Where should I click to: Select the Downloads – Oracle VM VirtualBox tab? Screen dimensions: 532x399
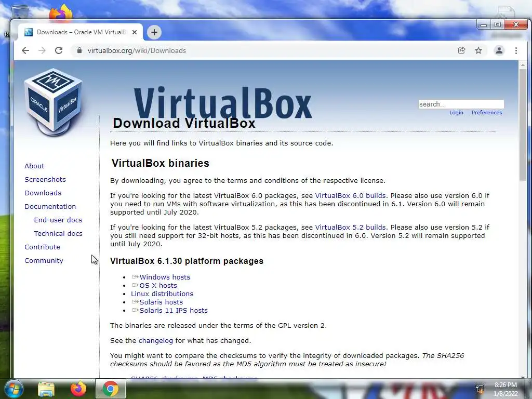[81, 32]
